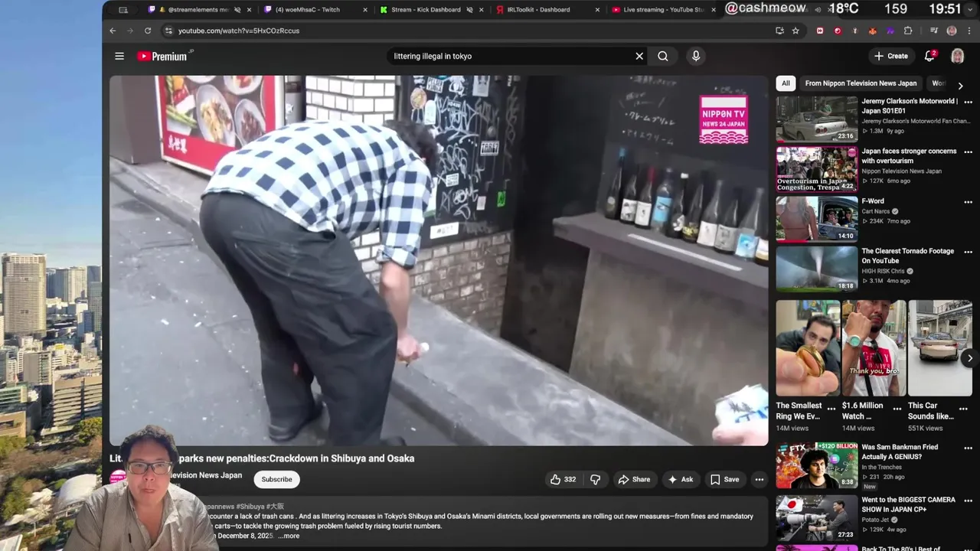This screenshot has height=551, width=980.
Task: Open Japan overtourism video thumbnail
Action: (x=817, y=169)
